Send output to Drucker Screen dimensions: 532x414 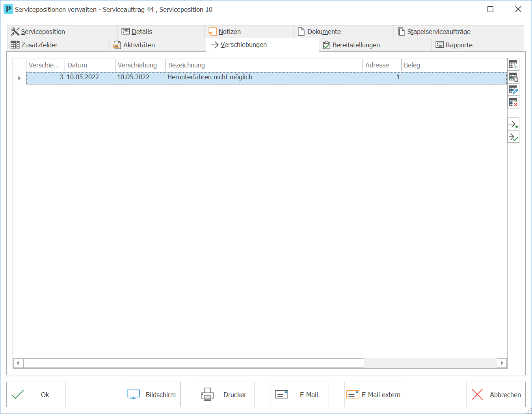pos(225,395)
